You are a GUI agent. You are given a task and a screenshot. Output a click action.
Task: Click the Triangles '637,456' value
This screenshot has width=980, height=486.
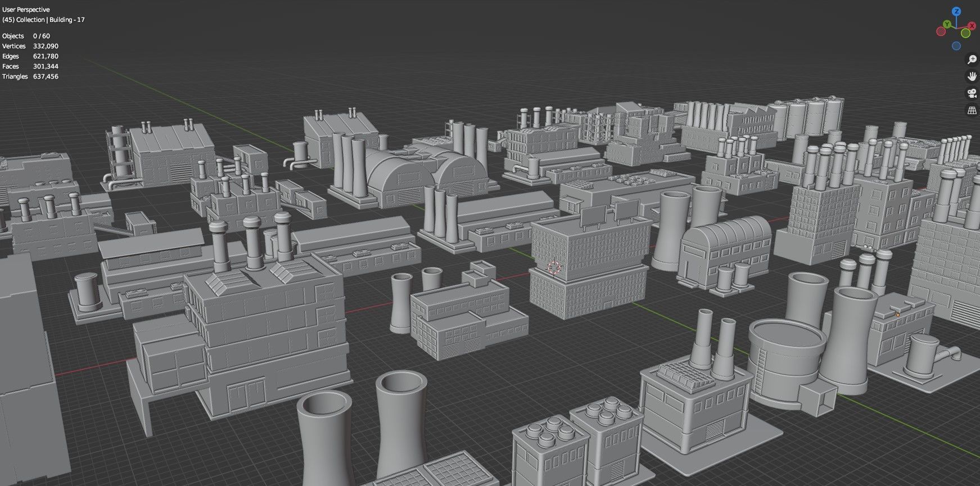click(x=46, y=76)
